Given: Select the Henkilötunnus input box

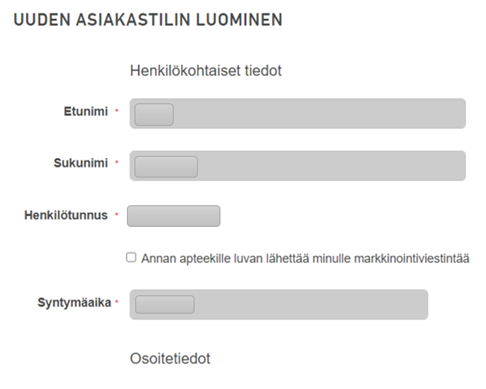Looking at the screenshot, I should click(x=173, y=216).
